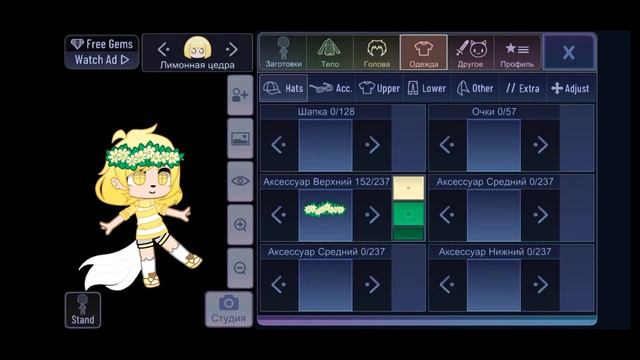The width and height of the screenshot is (640, 360).
Task: Select the Hats subcategory
Action: 284,88
